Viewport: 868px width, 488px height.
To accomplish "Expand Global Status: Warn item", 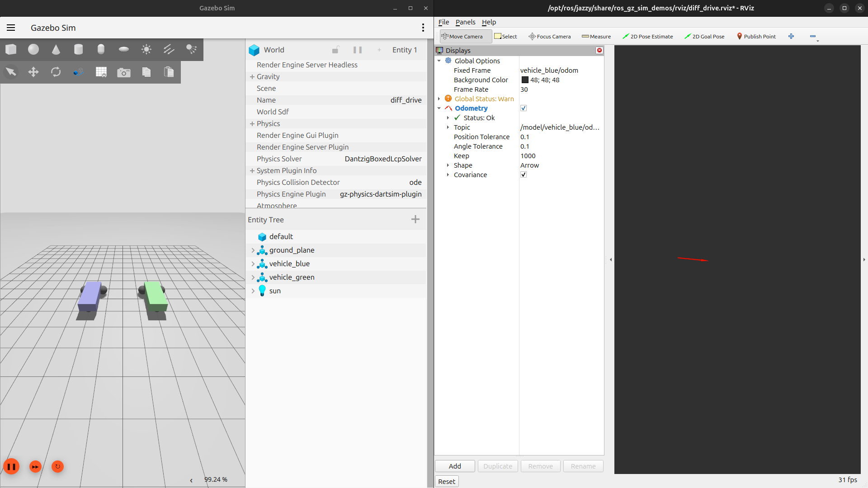I will pos(439,99).
